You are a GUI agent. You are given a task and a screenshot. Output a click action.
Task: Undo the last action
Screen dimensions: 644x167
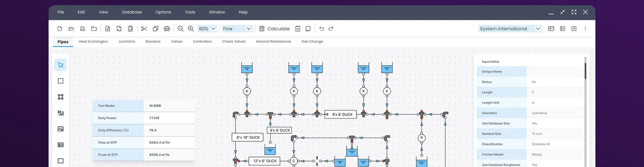[322, 28]
